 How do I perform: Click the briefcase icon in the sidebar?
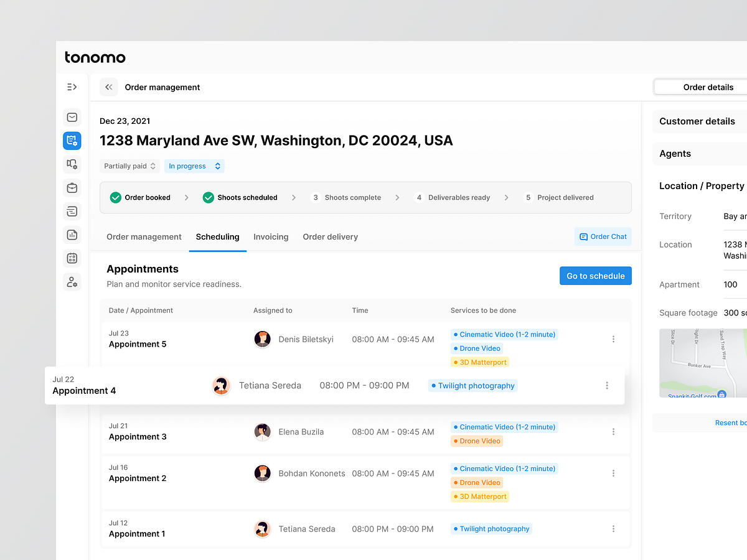72,187
